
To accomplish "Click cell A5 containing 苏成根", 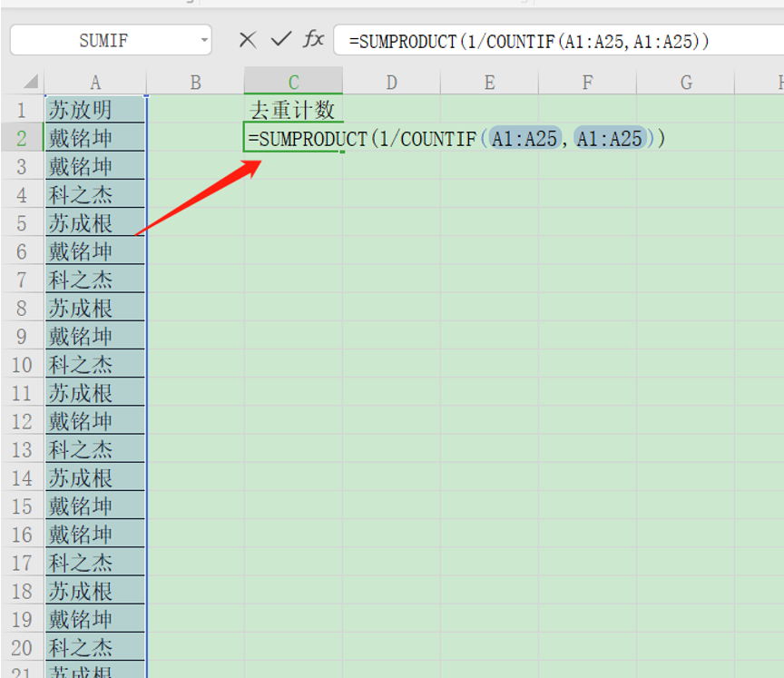I will [x=95, y=222].
